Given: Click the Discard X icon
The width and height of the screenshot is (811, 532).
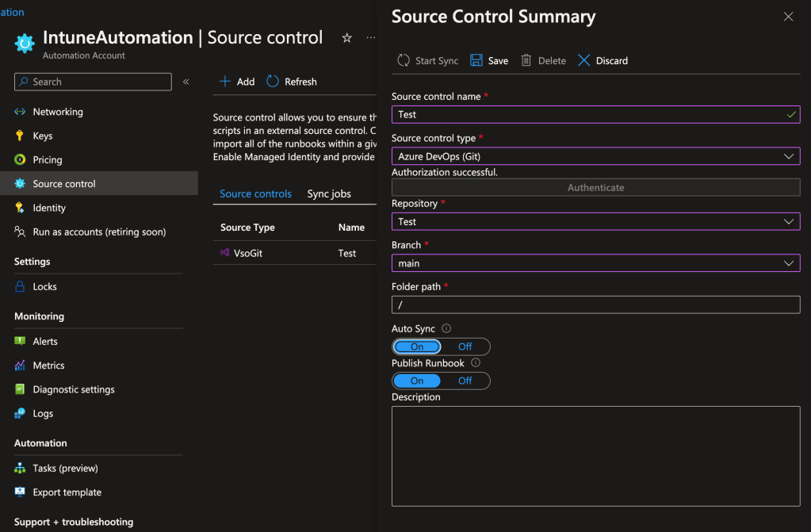Looking at the screenshot, I should pos(584,60).
